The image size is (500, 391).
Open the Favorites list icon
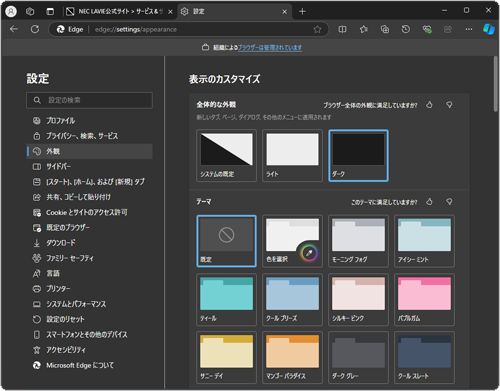click(x=364, y=29)
